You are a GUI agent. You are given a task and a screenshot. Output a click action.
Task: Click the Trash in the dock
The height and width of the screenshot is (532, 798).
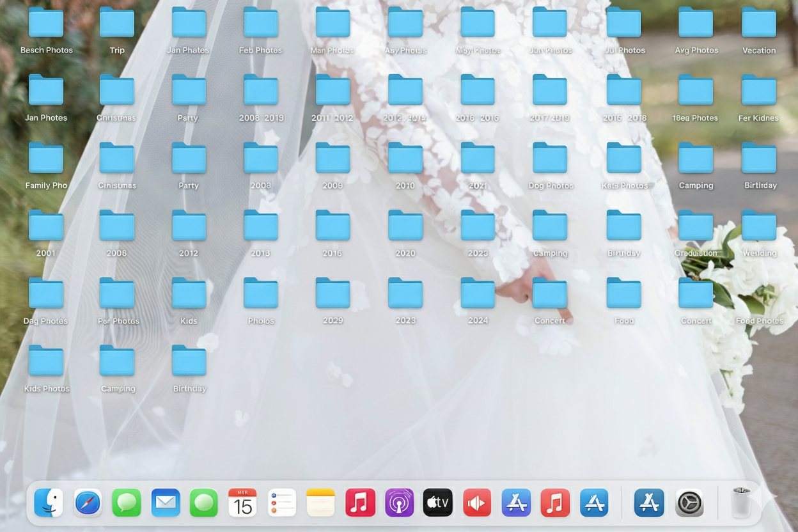(x=741, y=503)
